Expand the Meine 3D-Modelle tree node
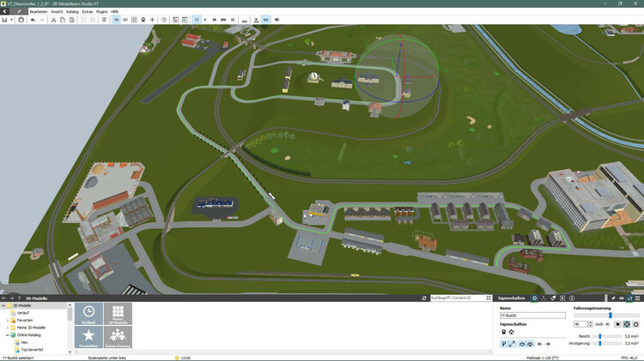 (8, 328)
